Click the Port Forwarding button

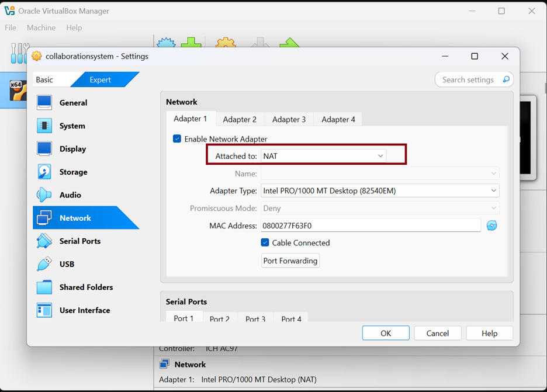(290, 261)
